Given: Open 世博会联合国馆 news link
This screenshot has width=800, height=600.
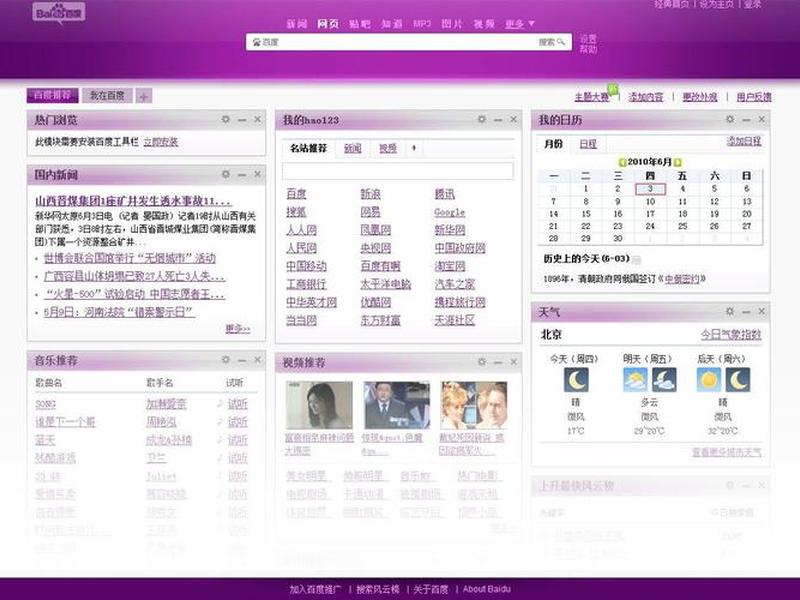Looking at the screenshot, I should pos(130,258).
